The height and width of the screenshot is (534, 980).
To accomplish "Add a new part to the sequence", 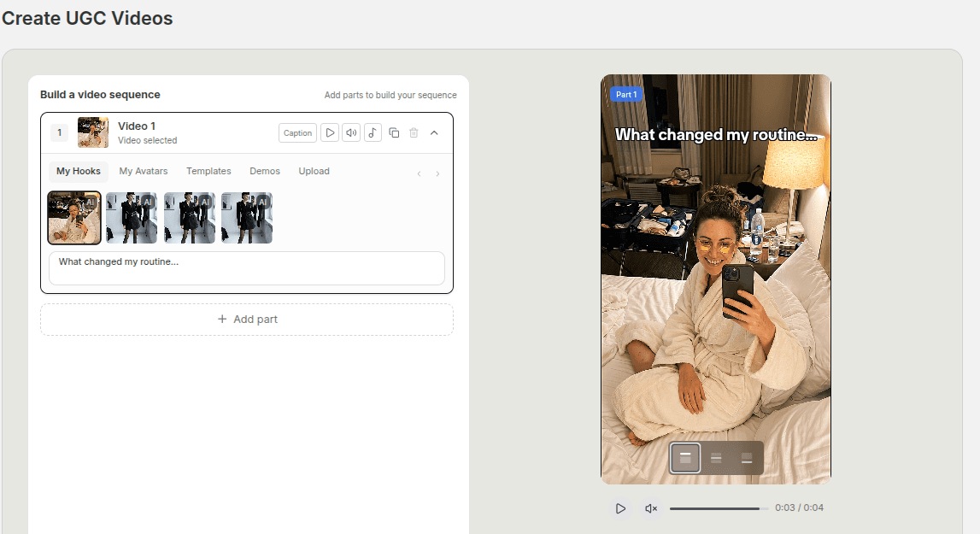I will coord(247,319).
